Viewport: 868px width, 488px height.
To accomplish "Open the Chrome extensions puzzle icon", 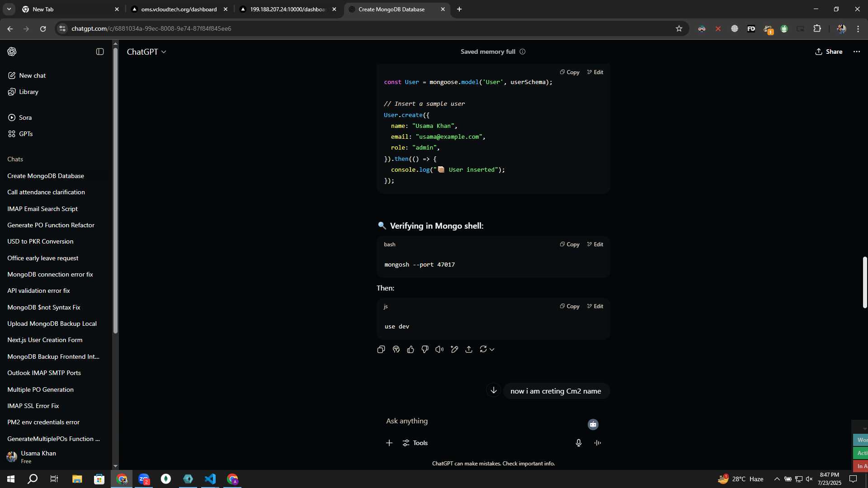I will [817, 28].
